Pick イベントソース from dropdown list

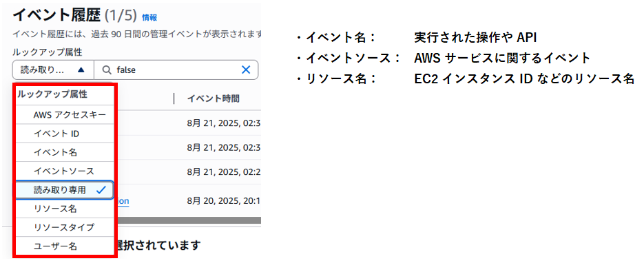click(x=65, y=171)
